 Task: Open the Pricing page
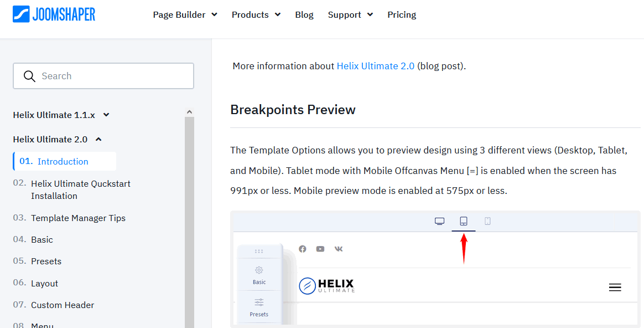(402, 15)
